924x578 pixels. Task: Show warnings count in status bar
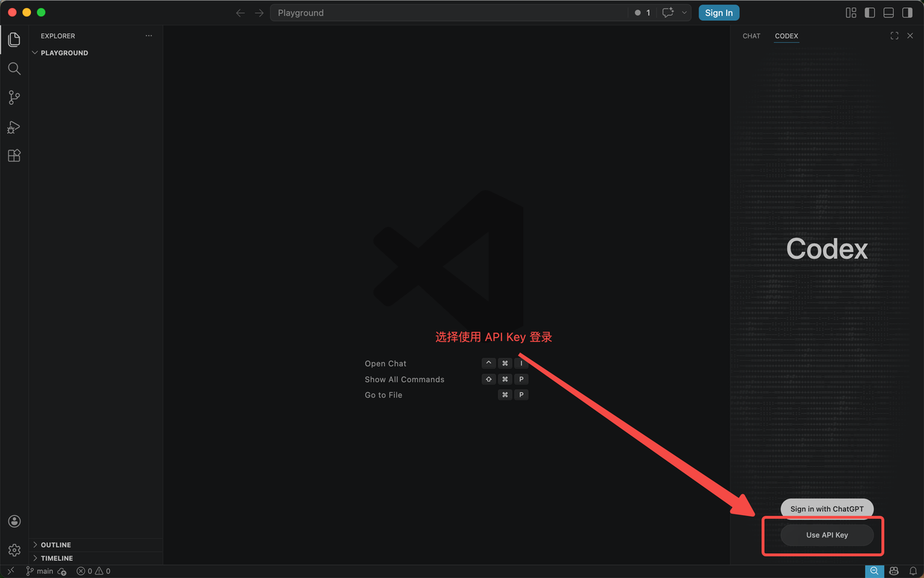point(103,571)
